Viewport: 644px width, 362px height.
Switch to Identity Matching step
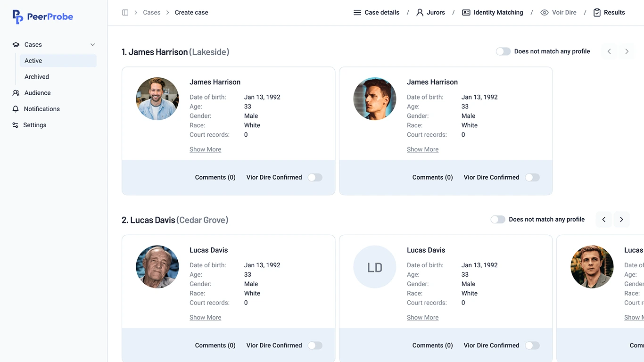(493, 13)
